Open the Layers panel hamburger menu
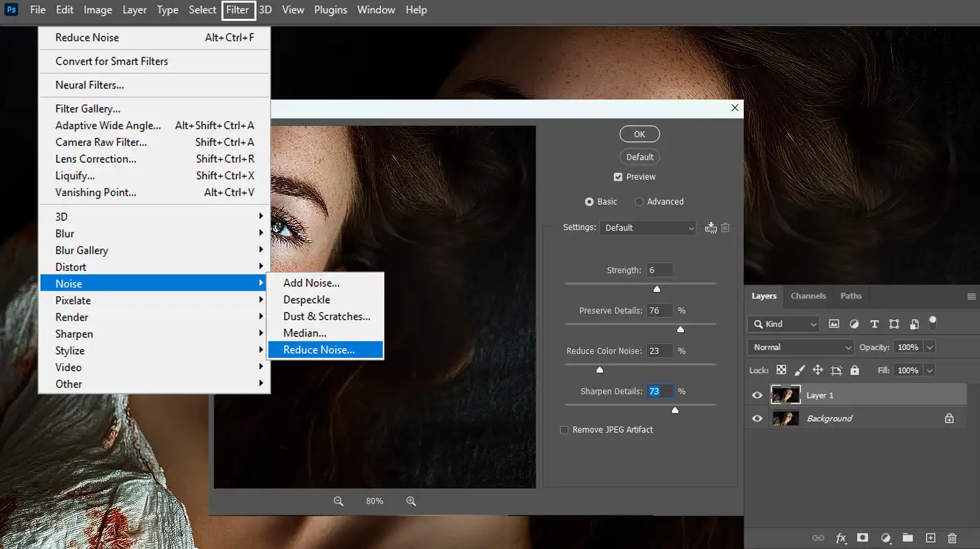 (971, 296)
